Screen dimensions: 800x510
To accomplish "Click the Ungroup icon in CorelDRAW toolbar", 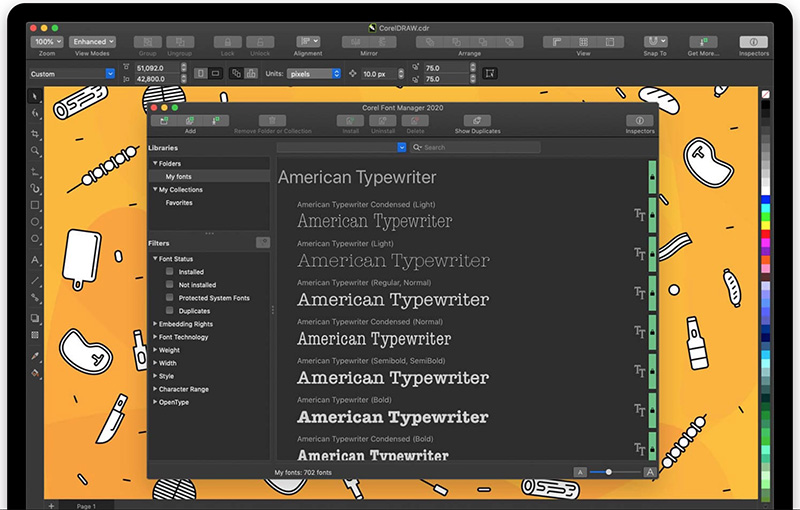I will (180, 42).
